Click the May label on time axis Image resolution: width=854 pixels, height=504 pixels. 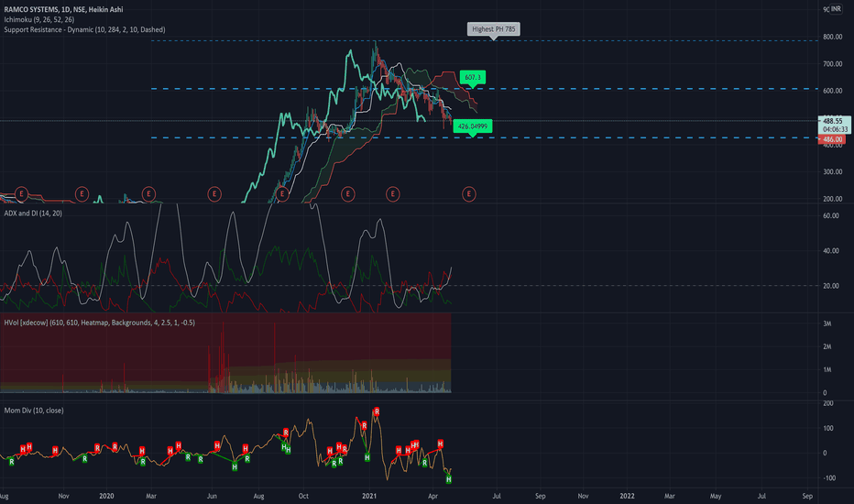716,496
